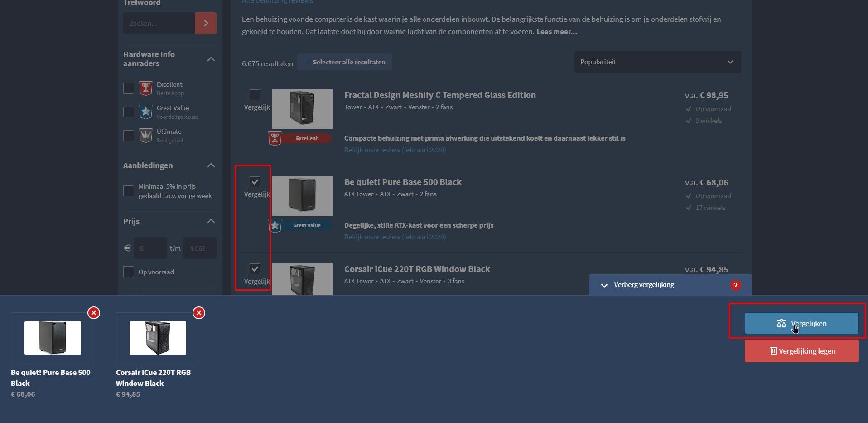Open the Populariteit sort dropdown
The height and width of the screenshot is (423, 868).
tap(657, 62)
